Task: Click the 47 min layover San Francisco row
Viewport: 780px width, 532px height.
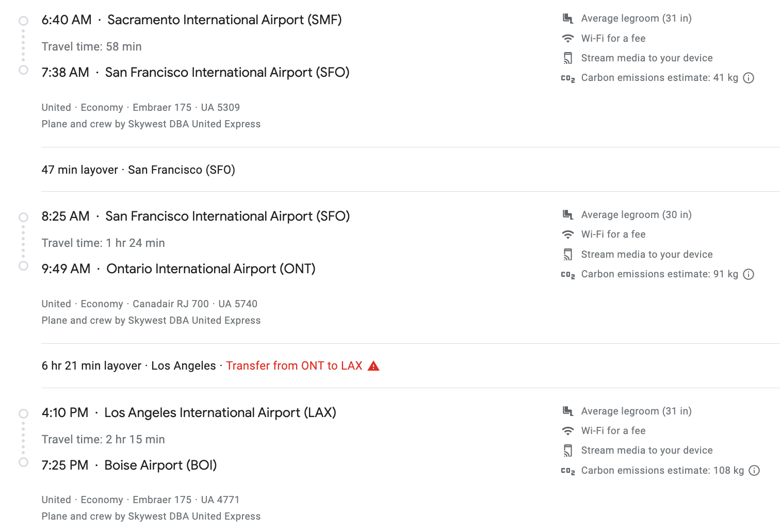Action: (x=138, y=170)
